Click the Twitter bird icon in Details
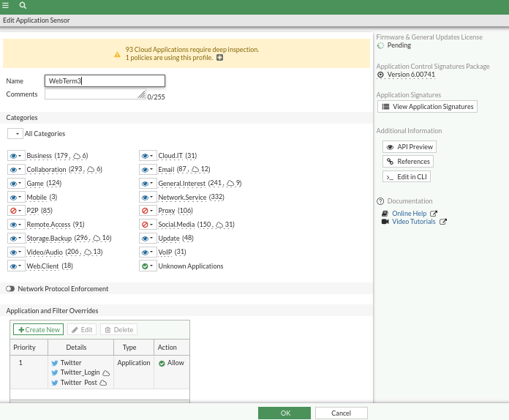The image size is (509, 420). pos(54,363)
